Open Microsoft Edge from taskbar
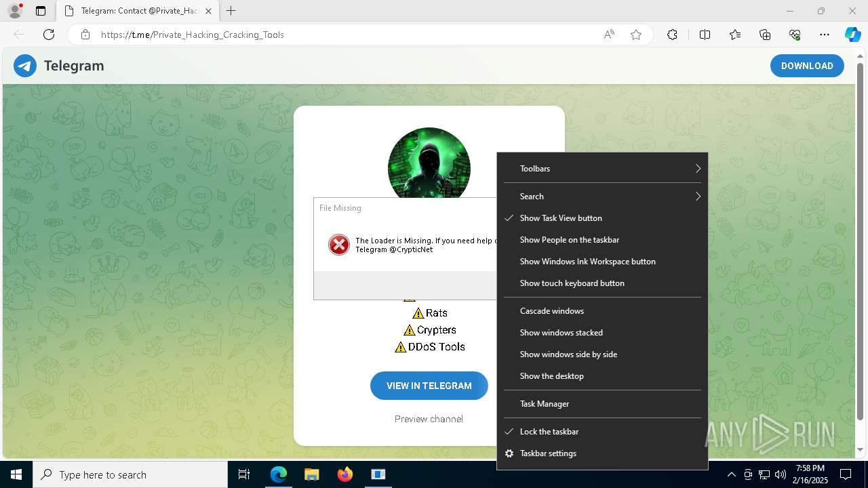The height and width of the screenshot is (488, 868). coord(279,474)
